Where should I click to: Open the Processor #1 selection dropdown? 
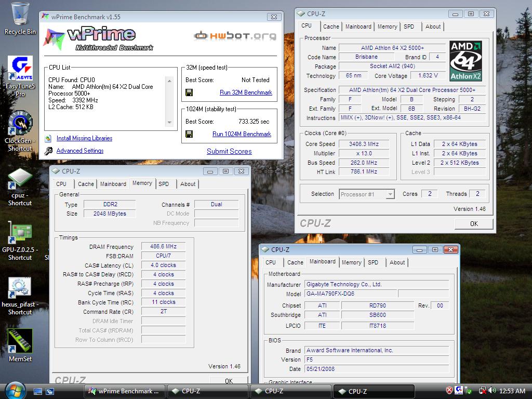366,194
